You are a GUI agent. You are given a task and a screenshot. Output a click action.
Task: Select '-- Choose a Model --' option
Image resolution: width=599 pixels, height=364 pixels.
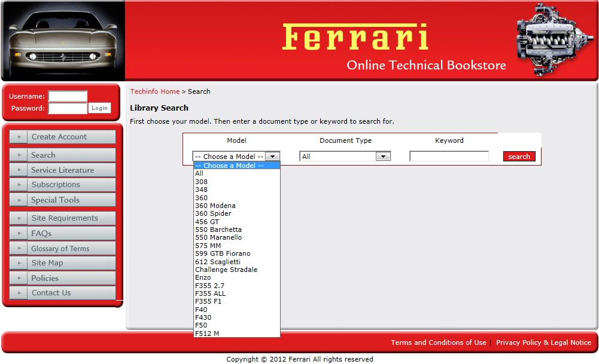click(237, 166)
